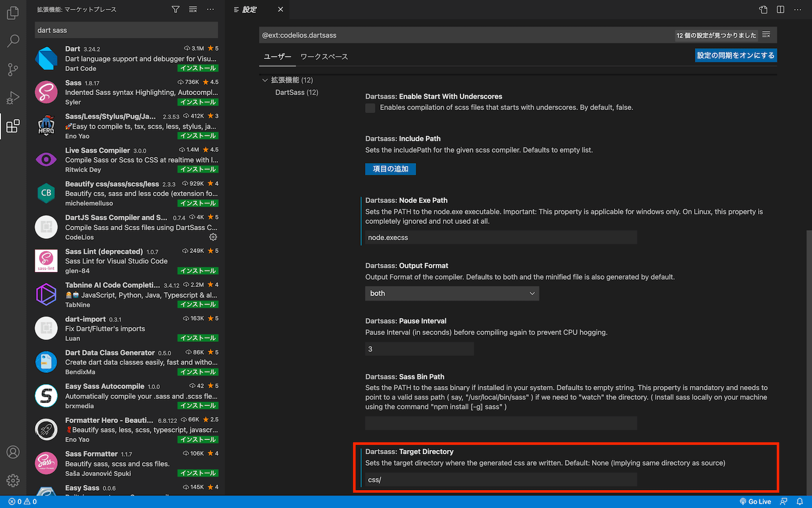Screen dimensions: 812x508
Task: Open the Search view
Action: [13, 41]
